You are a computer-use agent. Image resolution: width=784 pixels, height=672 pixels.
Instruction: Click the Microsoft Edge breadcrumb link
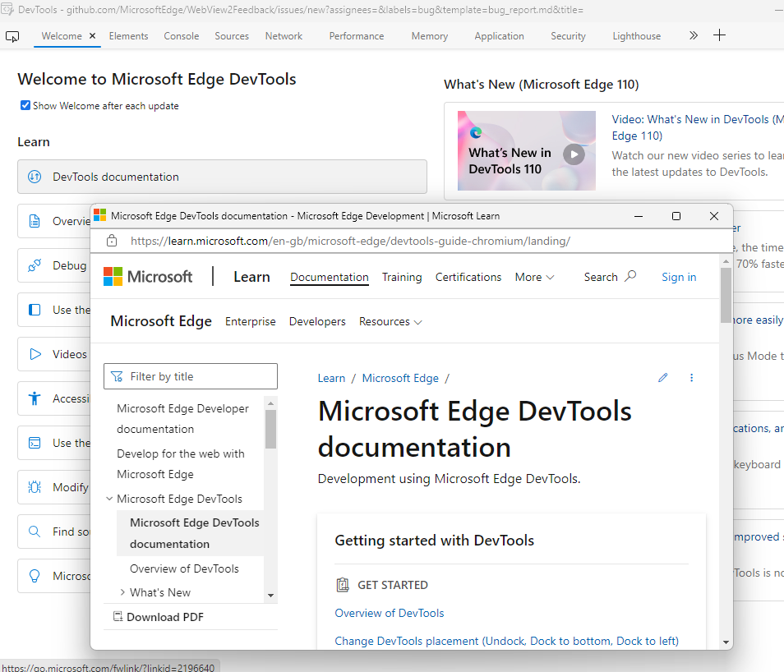[x=400, y=378]
